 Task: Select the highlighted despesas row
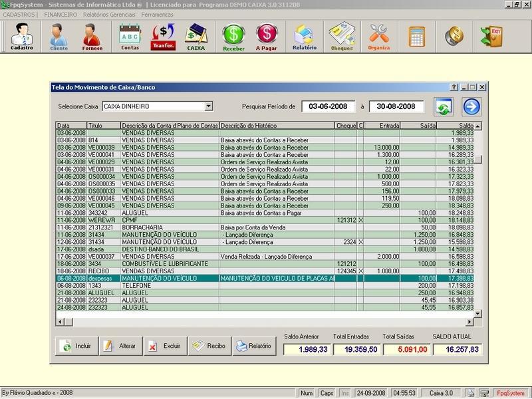tap(266, 279)
